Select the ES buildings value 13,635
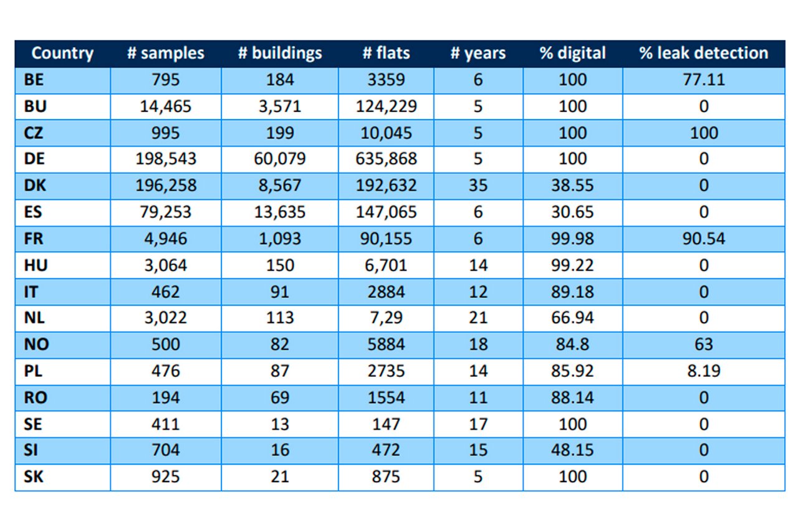The height and width of the screenshot is (532, 798). (280, 212)
